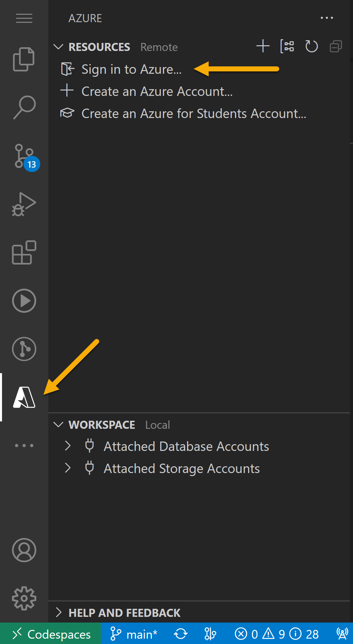This screenshot has height=644, width=353.
Task: Click the AZURE panel title
Action: [85, 18]
